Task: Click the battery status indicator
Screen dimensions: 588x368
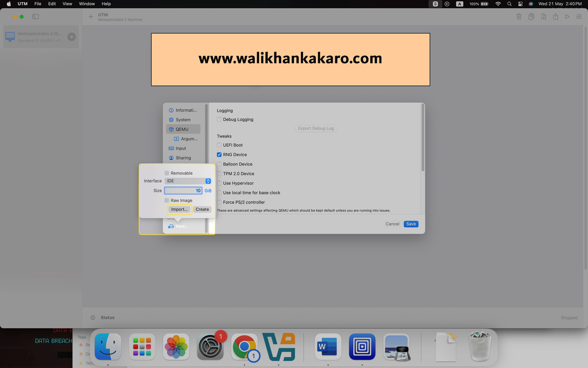Action: [479, 4]
